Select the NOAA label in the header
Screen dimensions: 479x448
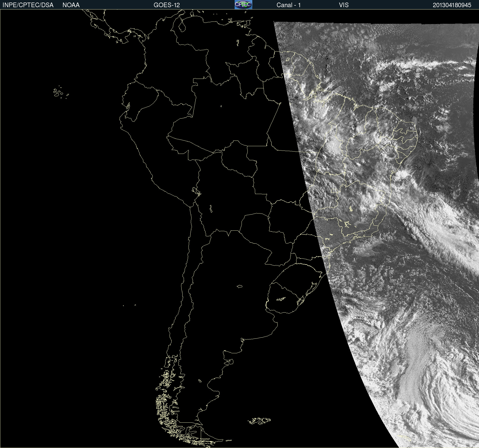click(x=71, y=5)
